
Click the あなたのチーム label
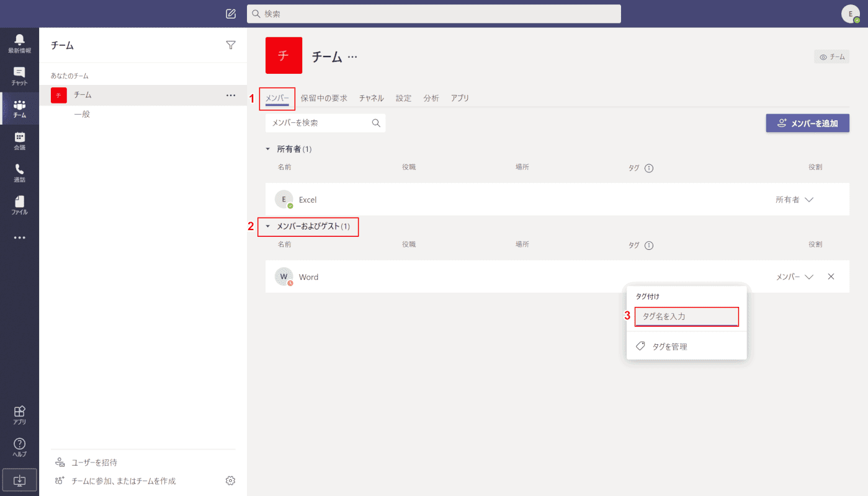[x=69, y=76]
